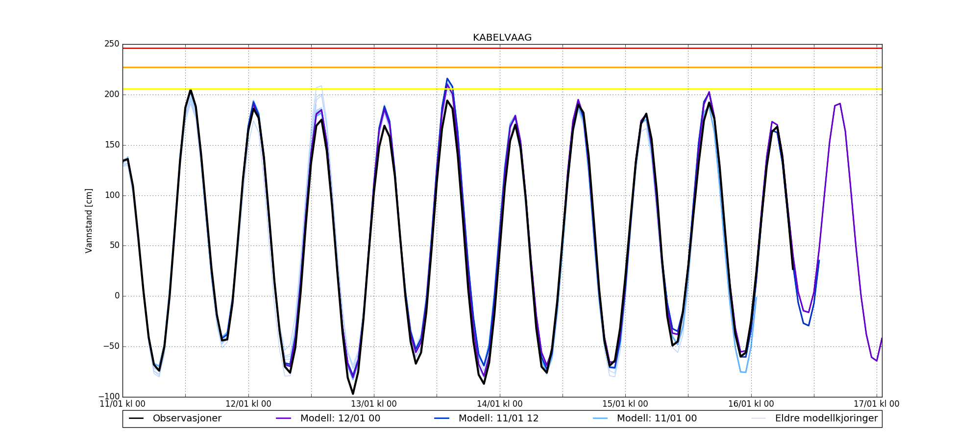
Task: Click the chart title KABELVAAG
Action: coord(502,38)
